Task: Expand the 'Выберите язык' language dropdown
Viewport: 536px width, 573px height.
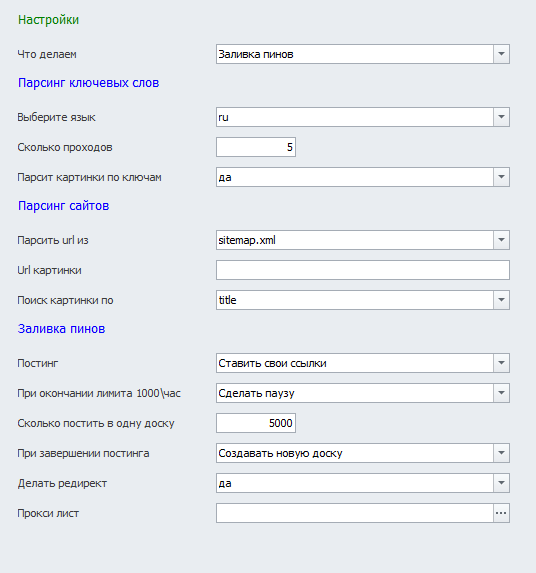Action: 501,117
